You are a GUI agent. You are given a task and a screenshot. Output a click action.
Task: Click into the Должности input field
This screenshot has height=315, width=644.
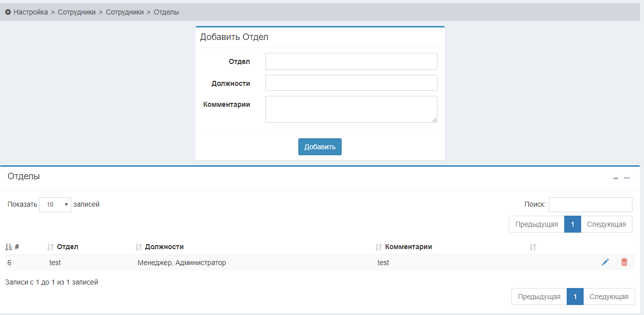pos(351,83)
